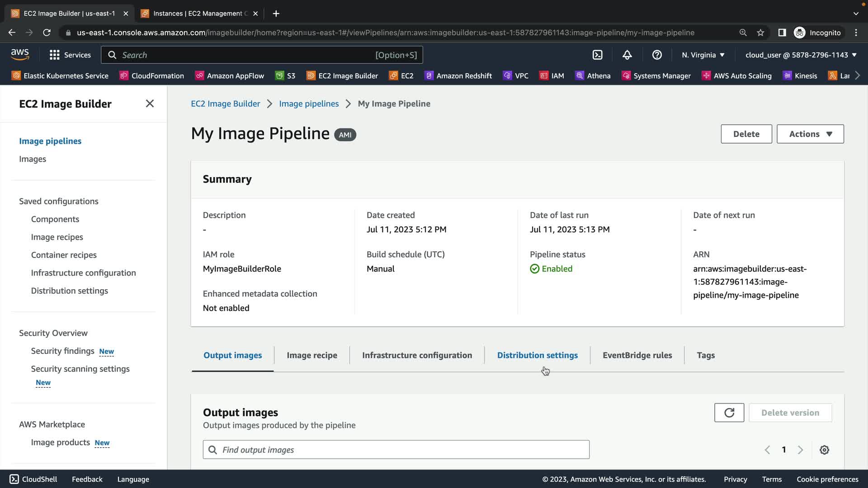Image resolution: width=868 pixels, height=488 pixels.
Task: Expand the cloud_user account menu
Action: point(801,55)
